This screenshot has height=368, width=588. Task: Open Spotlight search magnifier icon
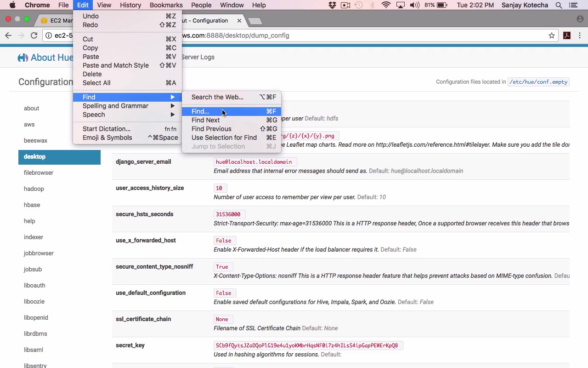pos(559,5)
